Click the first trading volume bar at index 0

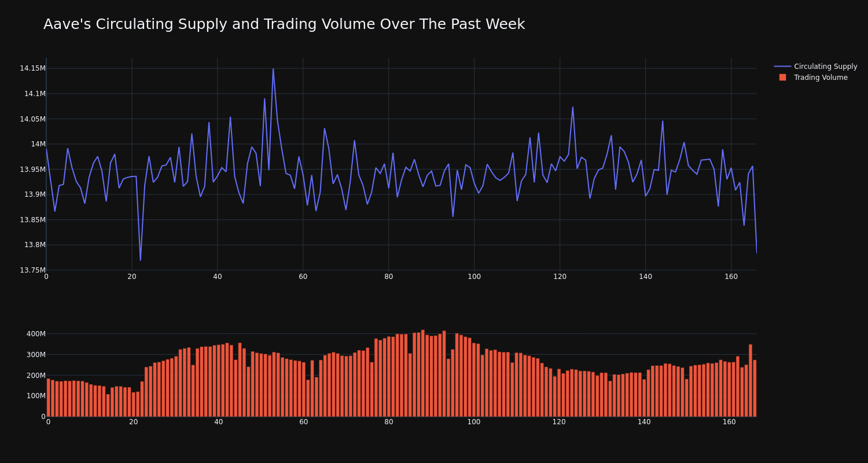48,398
